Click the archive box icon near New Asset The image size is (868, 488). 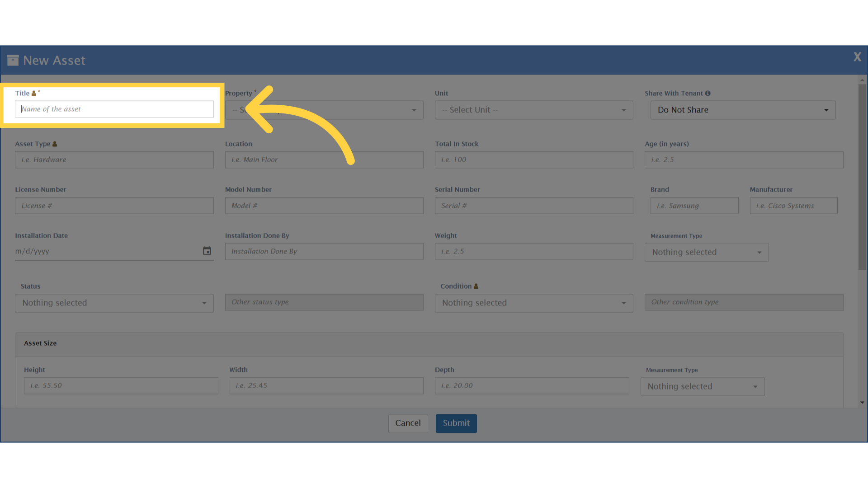(x=13, y=60)
